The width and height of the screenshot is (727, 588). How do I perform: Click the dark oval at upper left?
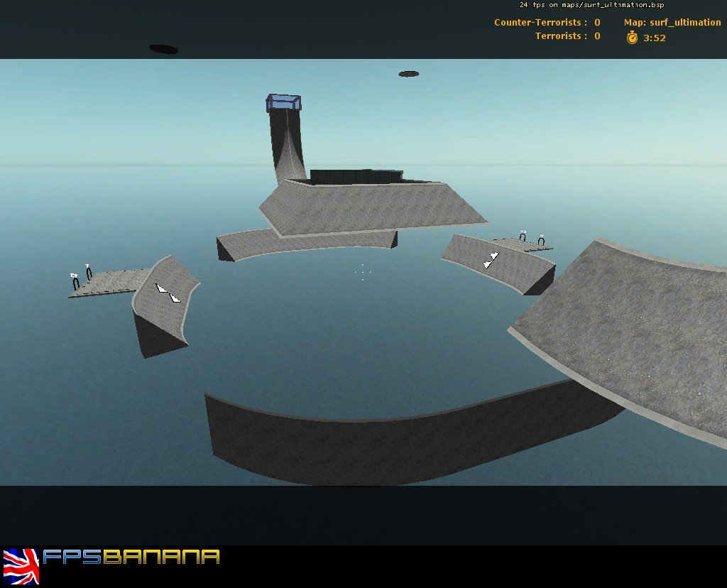163,49
